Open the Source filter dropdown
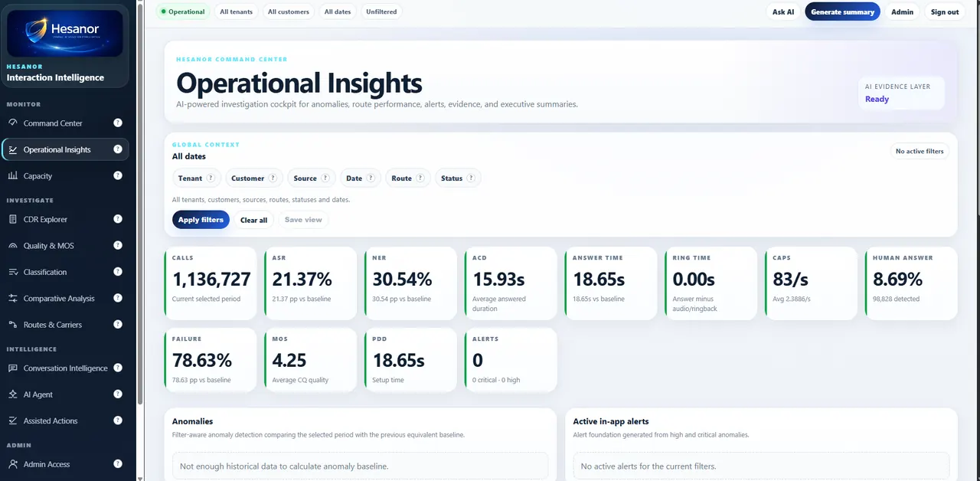The width and height of the screenshot is (980, 481). tap(312, 178)
